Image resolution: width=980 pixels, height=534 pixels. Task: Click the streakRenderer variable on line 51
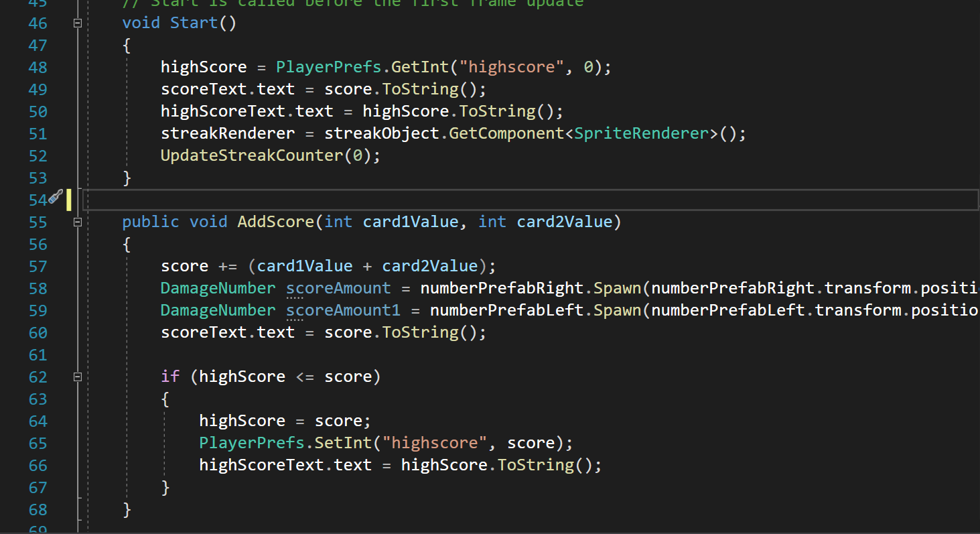pyautogui.click(x=228, y=133)
